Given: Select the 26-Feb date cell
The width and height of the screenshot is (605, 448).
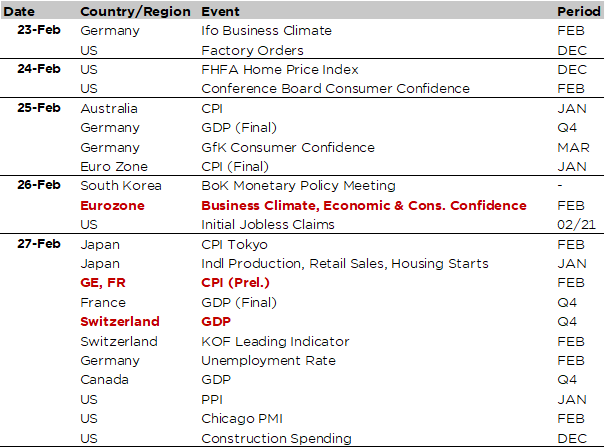Looking at the screenshot, I should [37, 186].
